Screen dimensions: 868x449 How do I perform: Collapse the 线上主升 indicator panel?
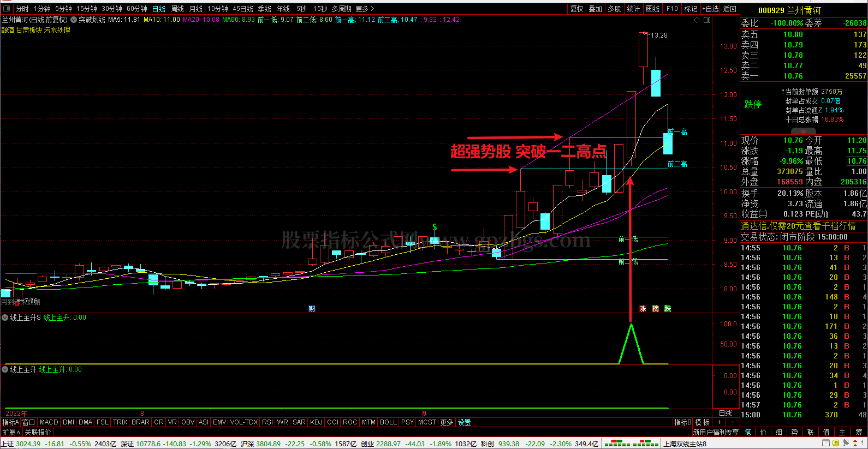pyautogui.click(x=5, y=369)
